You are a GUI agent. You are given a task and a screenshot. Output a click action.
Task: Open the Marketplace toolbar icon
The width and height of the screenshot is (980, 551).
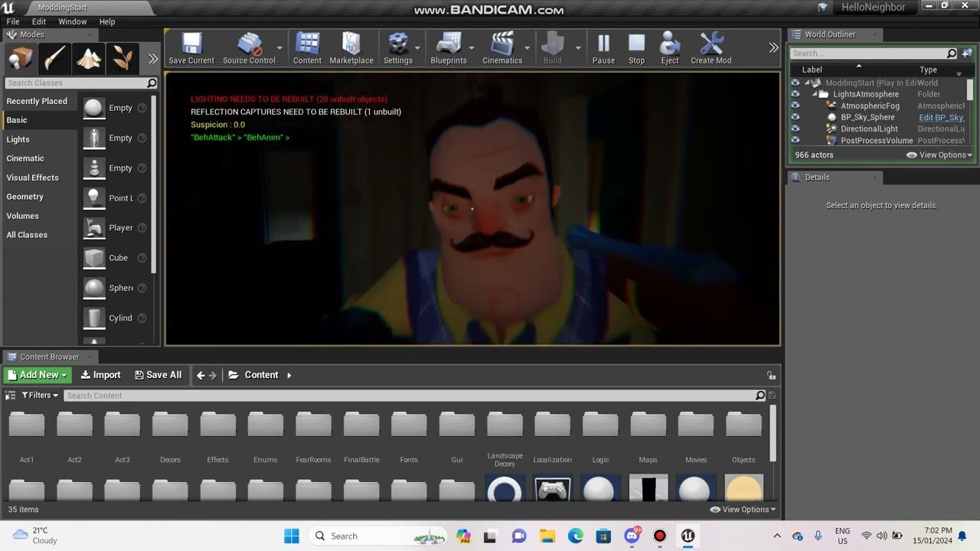351,47
